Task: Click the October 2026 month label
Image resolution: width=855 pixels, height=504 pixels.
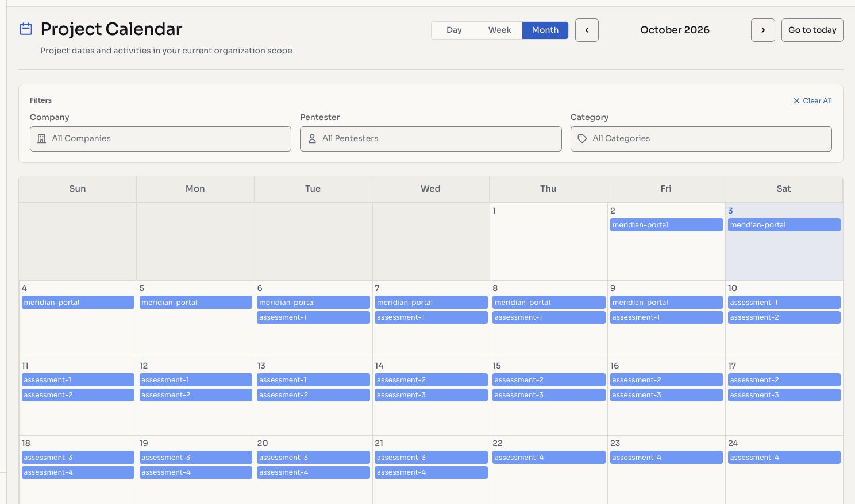Action: [x=675, y=30]
